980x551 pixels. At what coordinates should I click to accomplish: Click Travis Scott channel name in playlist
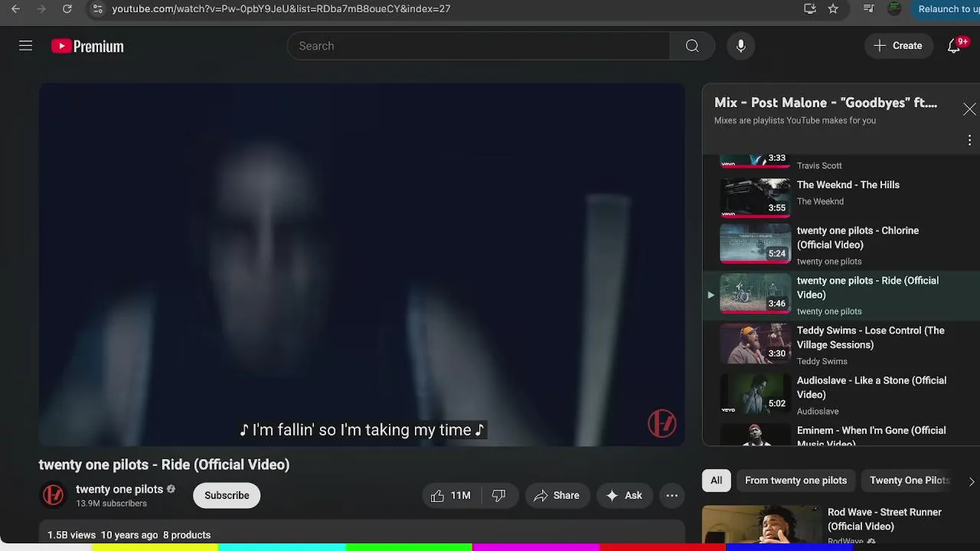819,165
